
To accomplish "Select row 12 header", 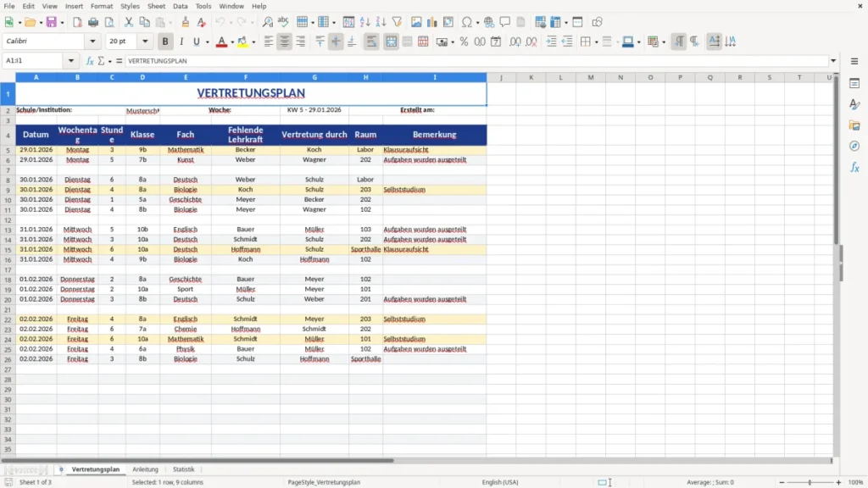I will click(x=8, y=220).
